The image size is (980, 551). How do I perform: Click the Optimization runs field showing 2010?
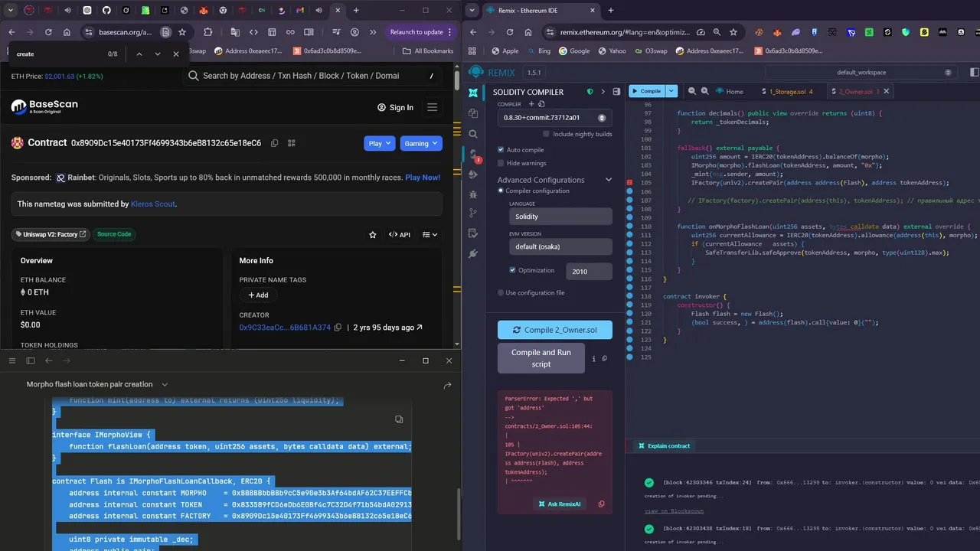point(589,271)
